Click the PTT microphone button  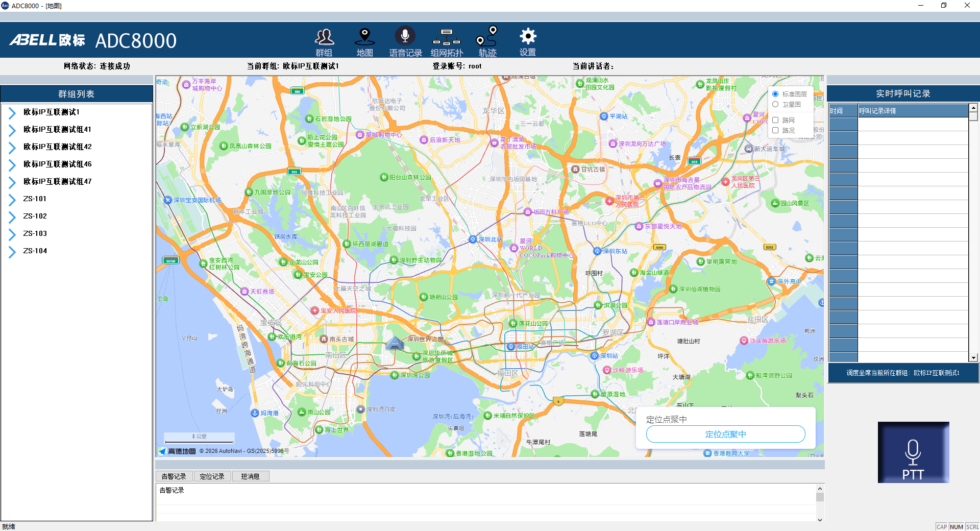(913, 452)
